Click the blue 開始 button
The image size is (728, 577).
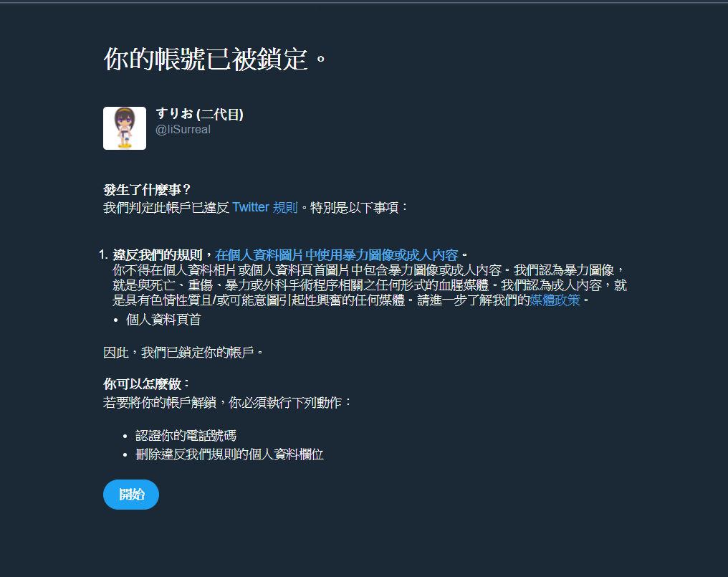[131, 495]
